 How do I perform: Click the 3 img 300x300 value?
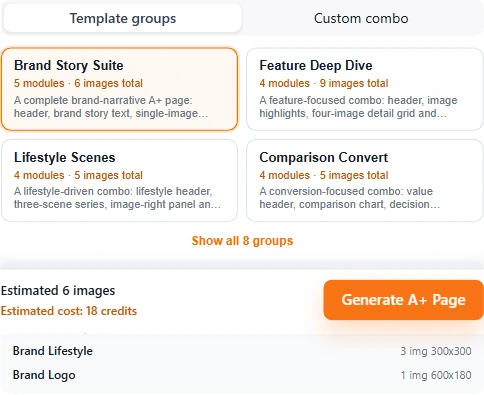(436, 351)
